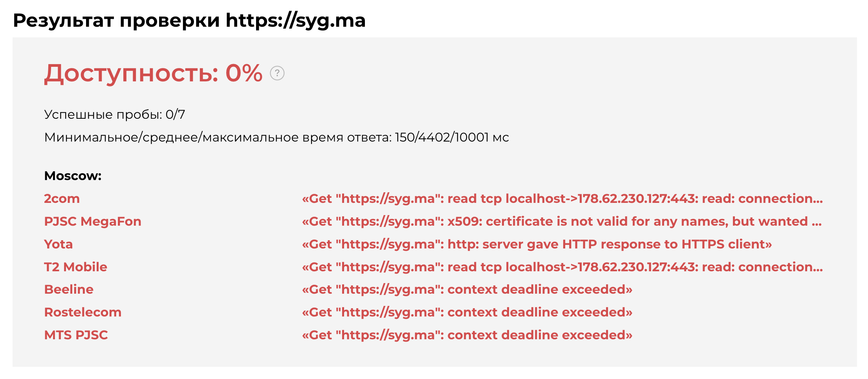The image size is (868, 379).
Task: Open the 2com provider entry
Action: (62, 199)
